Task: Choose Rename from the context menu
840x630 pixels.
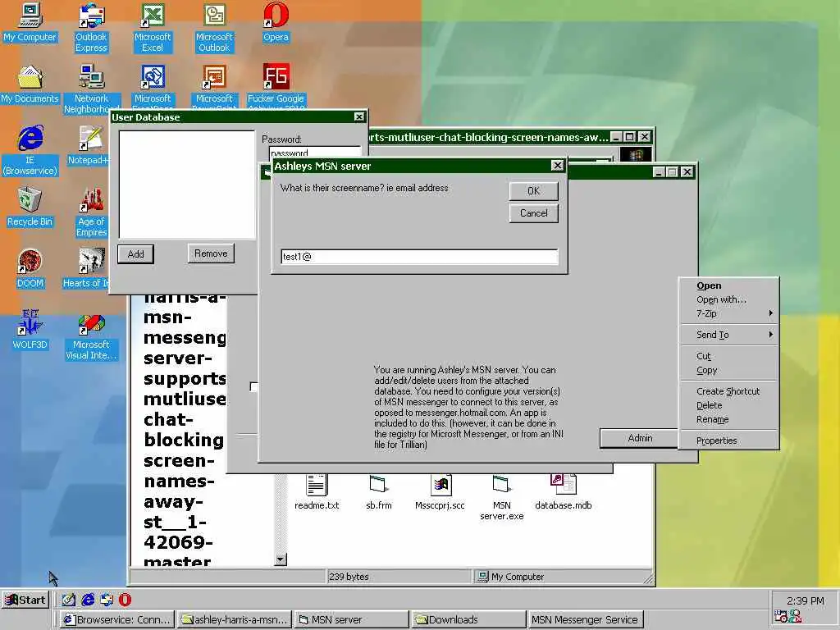Action: point(728,419)
